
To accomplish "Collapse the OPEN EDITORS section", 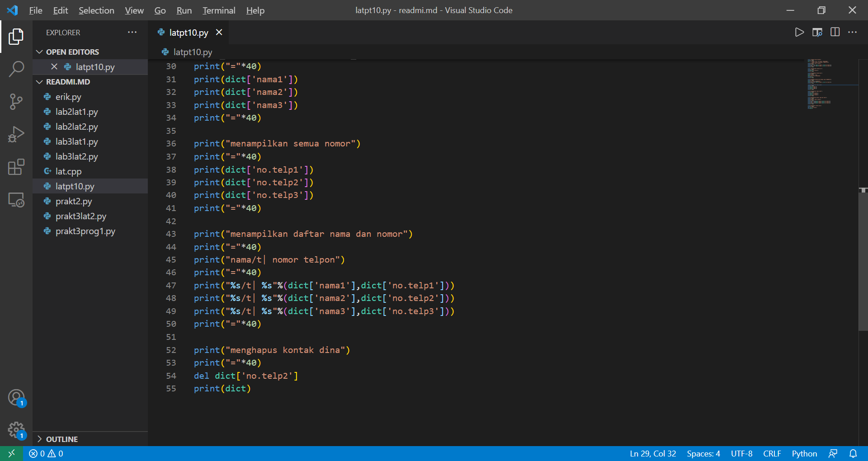I will point(39,52).
